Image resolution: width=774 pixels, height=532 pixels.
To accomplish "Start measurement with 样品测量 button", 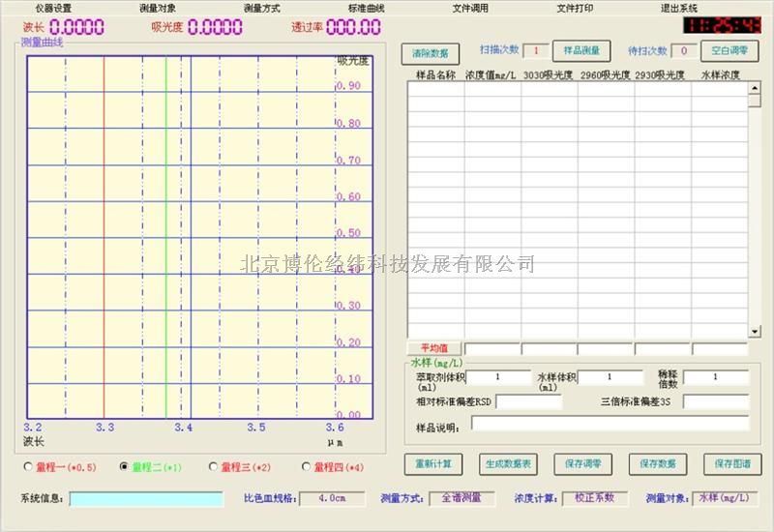I will pyautogui.click(x=581, y=50).
